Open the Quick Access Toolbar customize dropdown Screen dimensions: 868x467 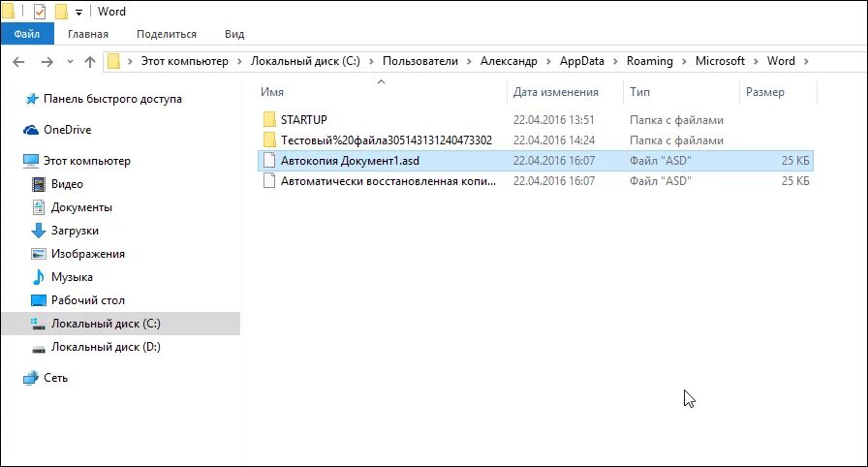(78, 13)
